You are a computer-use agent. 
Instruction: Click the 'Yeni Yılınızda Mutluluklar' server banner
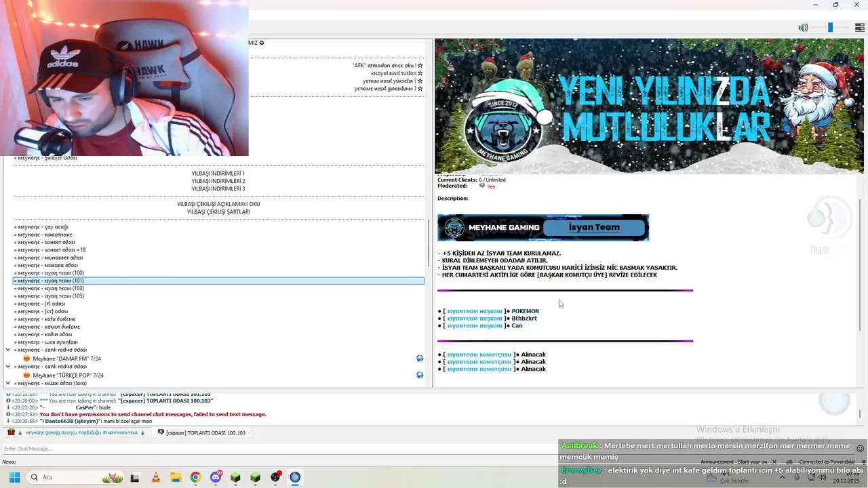coord(649,106)
